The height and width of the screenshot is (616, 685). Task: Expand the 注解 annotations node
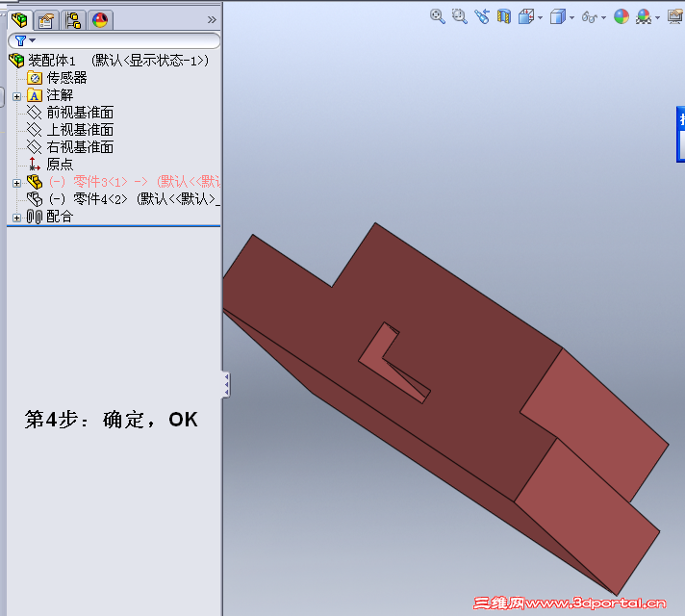16,96
